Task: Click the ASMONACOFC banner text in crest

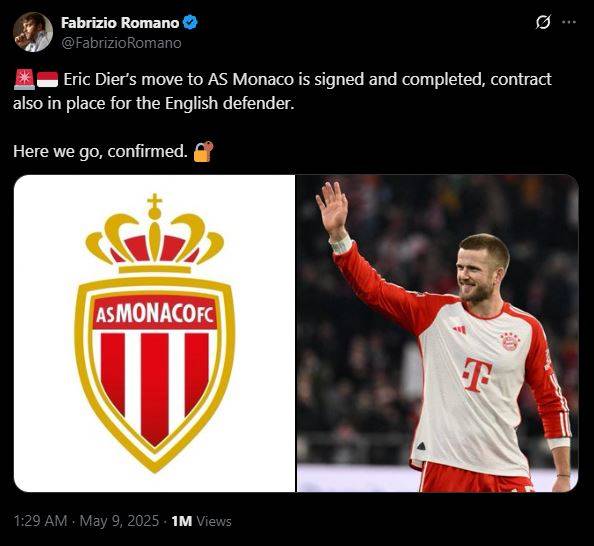Action: (x=155, y=313)
